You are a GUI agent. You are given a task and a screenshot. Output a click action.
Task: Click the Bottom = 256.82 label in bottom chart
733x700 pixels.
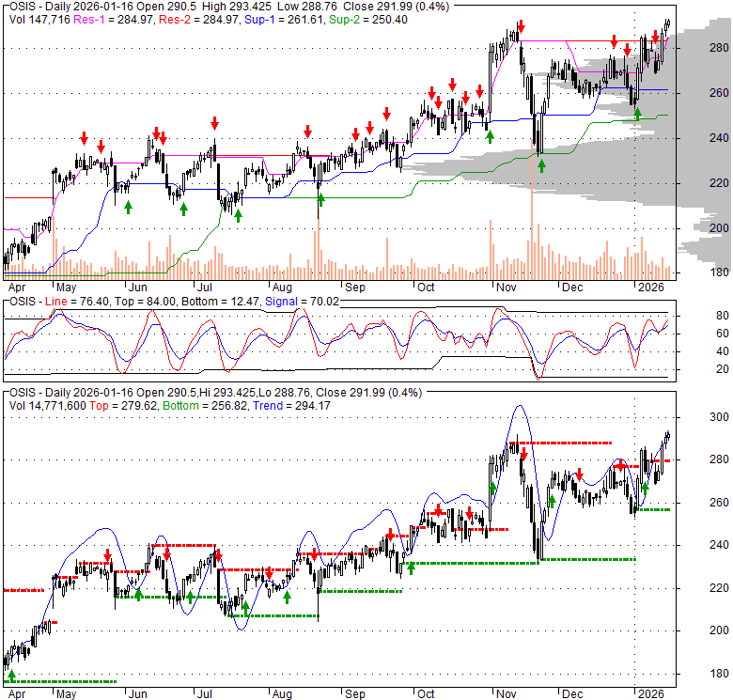click(205, 406)
